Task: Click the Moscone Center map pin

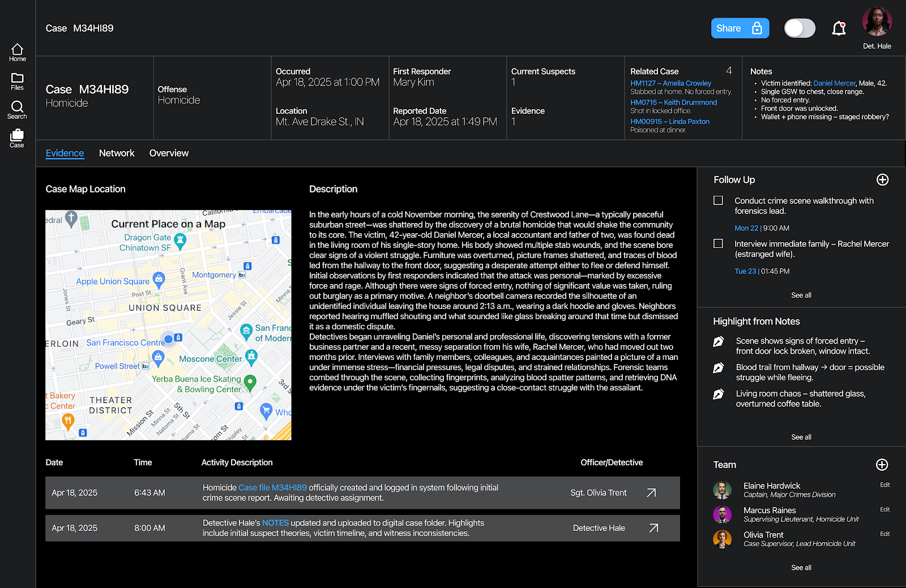Action: (x=251, y=357)
